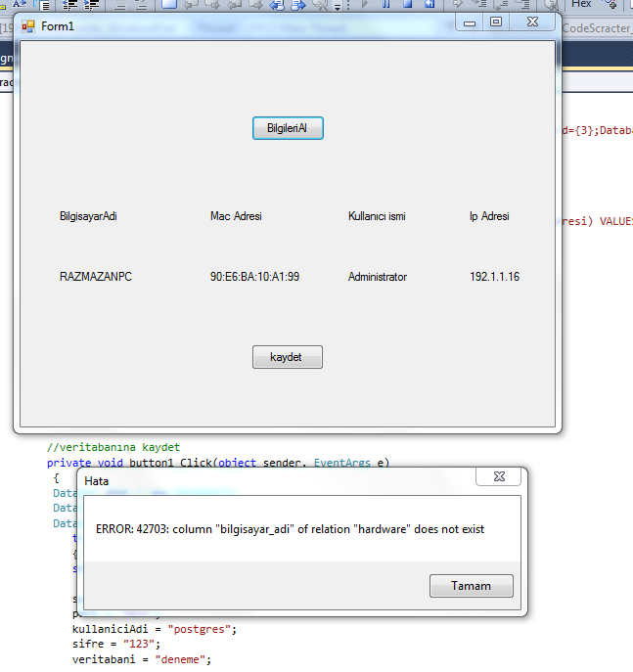This screenshot has height=672, width=633.
Task: Switch to the CodeScracter tab
Action: [x=597, y=28]
